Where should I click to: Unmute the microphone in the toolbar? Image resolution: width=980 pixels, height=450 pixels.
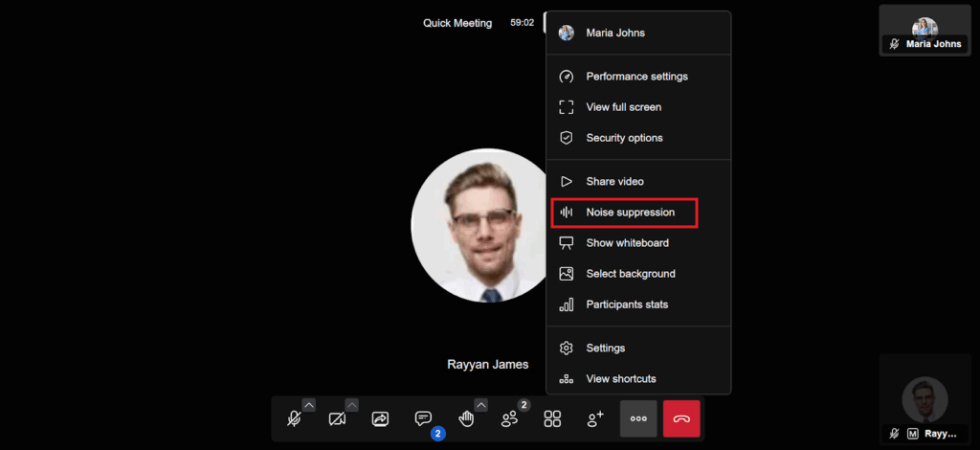(x=294, y=419)
